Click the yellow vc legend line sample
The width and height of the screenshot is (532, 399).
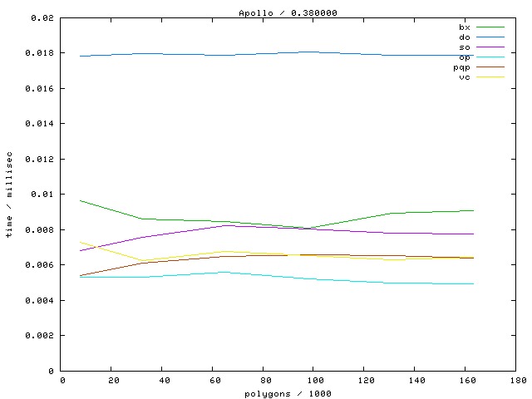[x=490, y=77]
